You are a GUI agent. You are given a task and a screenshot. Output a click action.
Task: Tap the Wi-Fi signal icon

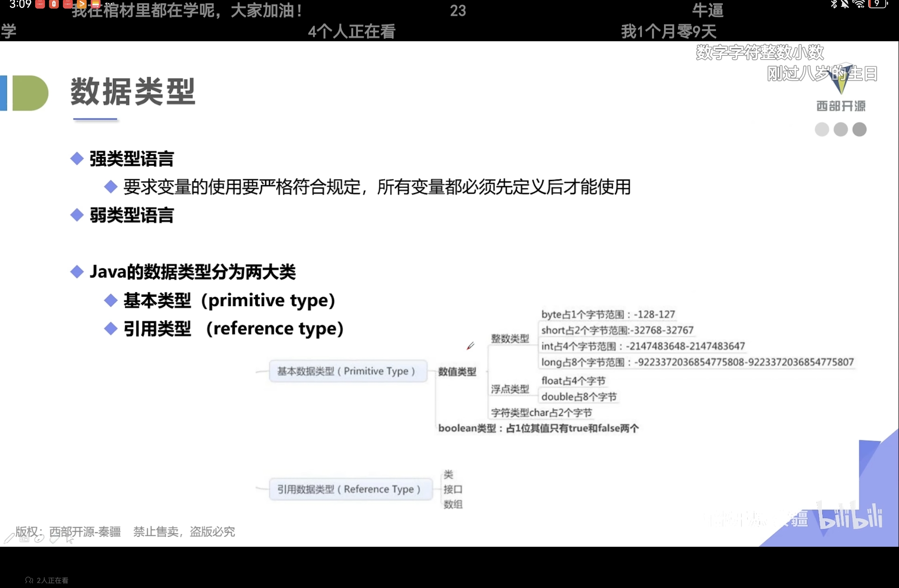tap(860, 4)
